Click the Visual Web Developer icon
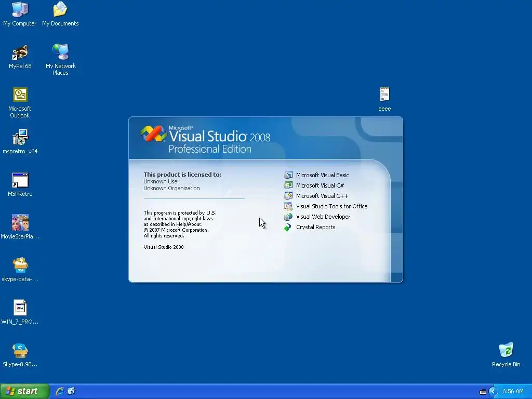The width and height of the screenshot is (532, 399). [x=288, y=217]
